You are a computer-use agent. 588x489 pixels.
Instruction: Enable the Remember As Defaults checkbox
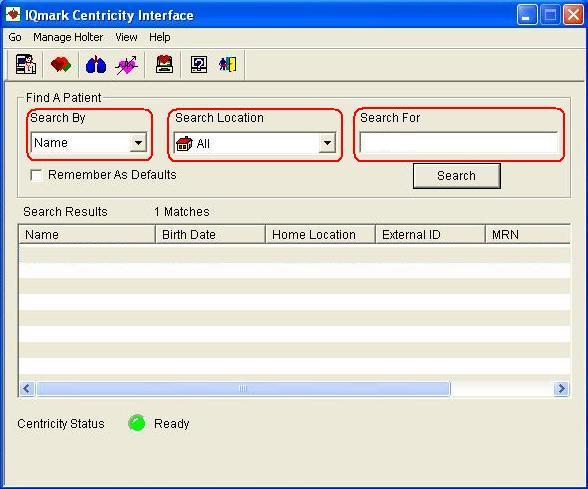tap(36, 175)
